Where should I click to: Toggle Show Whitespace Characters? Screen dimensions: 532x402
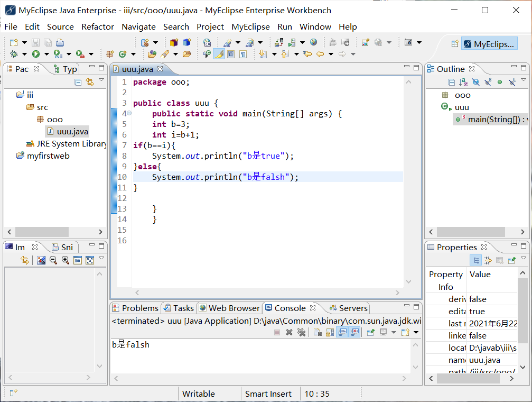click(243, 54)
